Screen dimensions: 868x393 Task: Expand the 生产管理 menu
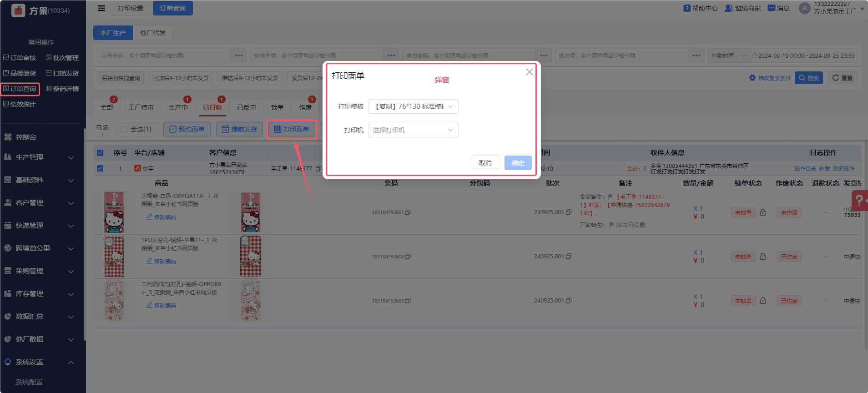pyautogui.click(x=39, y=157)
